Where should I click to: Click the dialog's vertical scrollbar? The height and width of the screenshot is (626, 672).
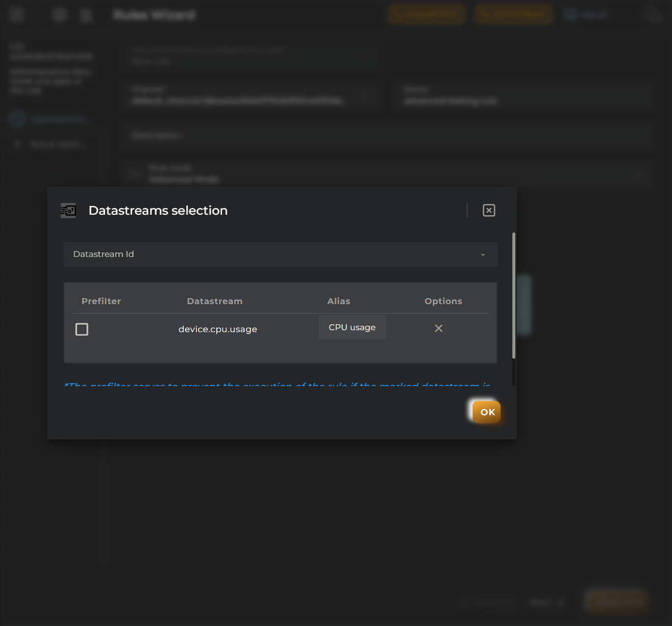point(514,296)
